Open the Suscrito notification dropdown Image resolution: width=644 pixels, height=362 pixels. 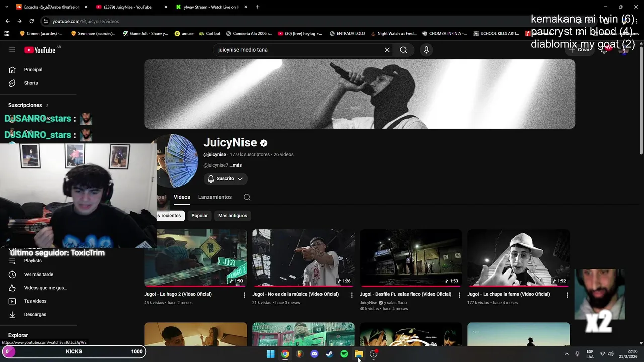225,179
